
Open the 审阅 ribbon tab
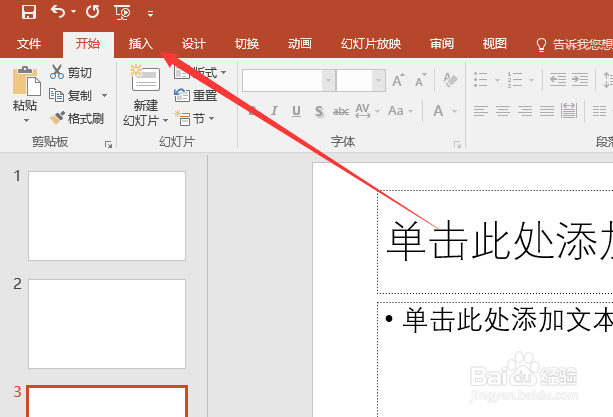pos(442,44)
